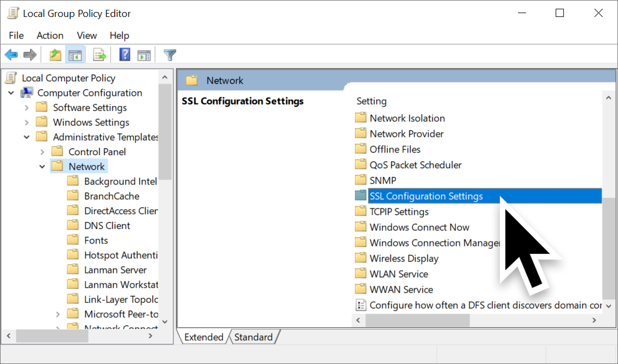Image resolution: width=618 pixels, height=364 pixels.
Task: Open the QoS Packet Scheduler folder
Action: (415, 165)
